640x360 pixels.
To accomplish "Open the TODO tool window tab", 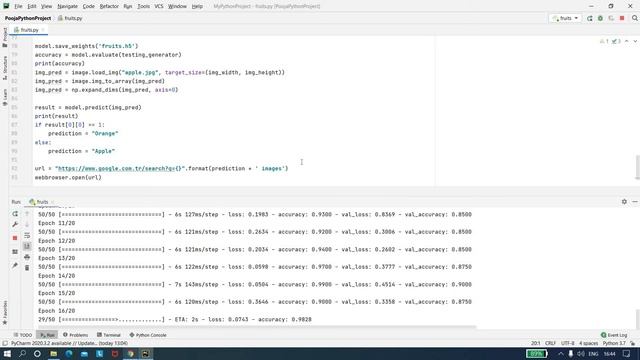I will pos(23,335).
